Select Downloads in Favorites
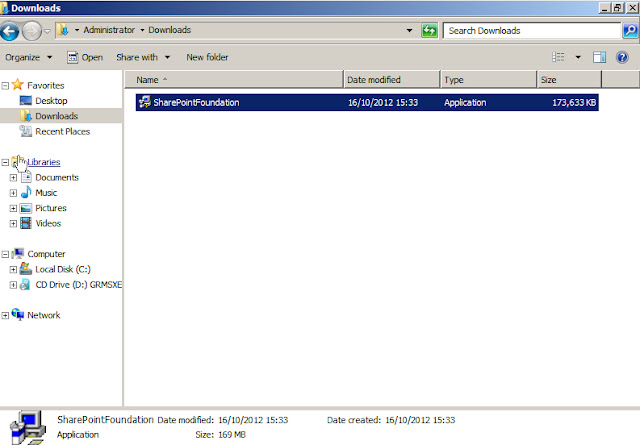Screen dimensions: 640x445 tap(56, 116)
